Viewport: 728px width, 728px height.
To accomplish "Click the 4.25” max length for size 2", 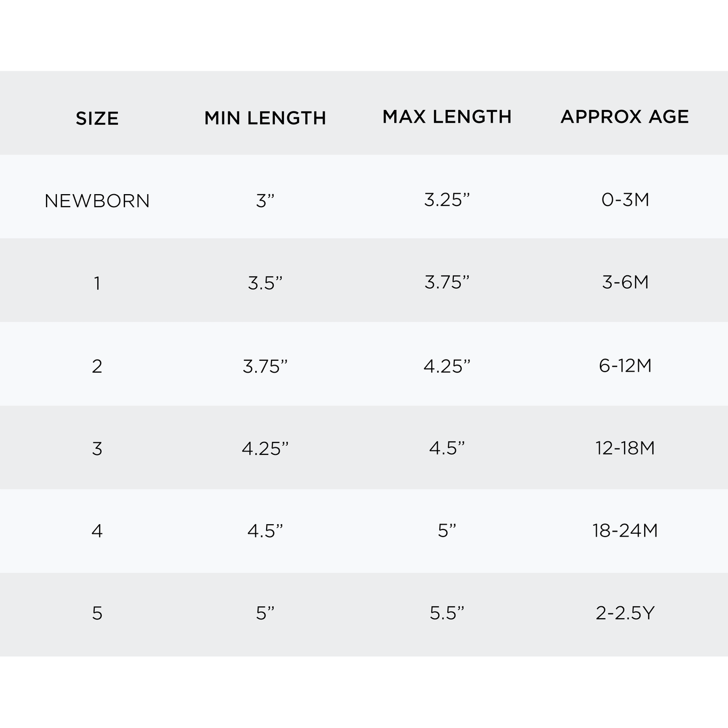I will point(447,366).
